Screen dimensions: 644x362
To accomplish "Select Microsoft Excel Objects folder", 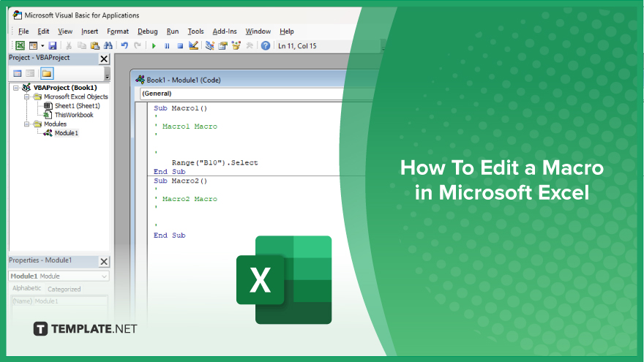I will pyautogui.click(x=76, y=97).
